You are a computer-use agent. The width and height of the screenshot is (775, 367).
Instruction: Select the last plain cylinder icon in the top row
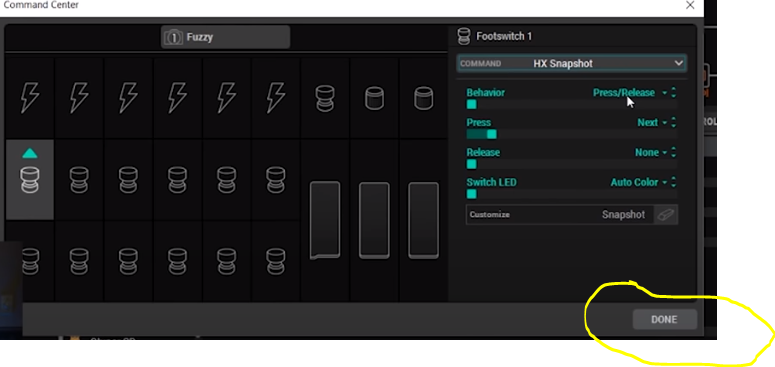[x=424, y=98]
